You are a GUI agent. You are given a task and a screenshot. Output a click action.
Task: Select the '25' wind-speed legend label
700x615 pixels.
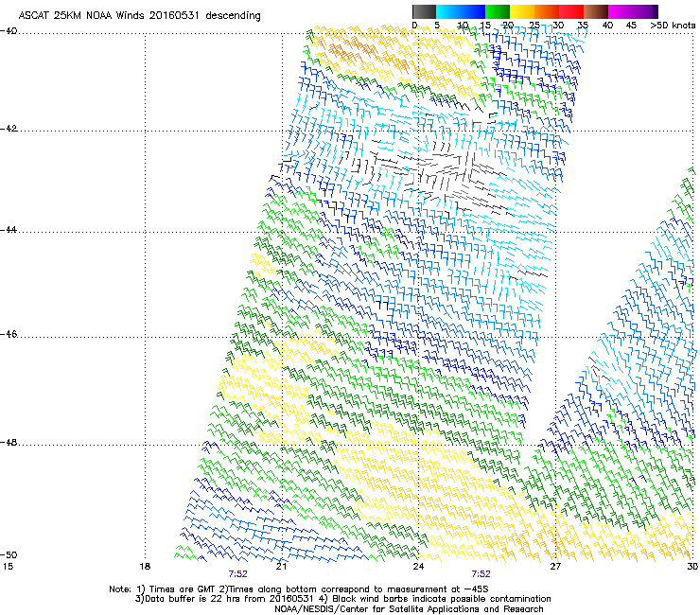point(534,25)
